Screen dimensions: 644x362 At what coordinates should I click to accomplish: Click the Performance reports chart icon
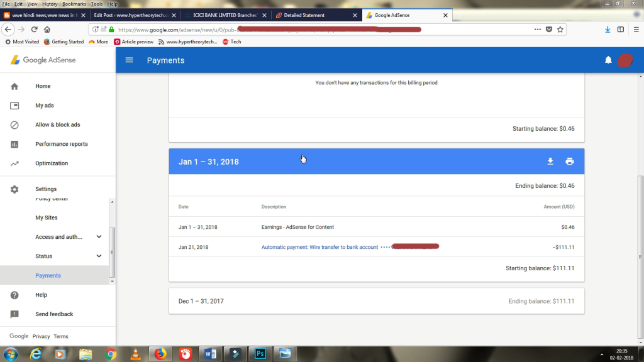14,144
